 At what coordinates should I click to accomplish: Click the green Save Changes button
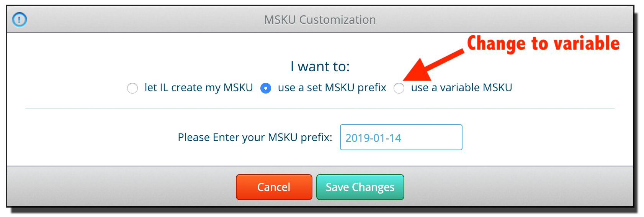pos(360,187)
